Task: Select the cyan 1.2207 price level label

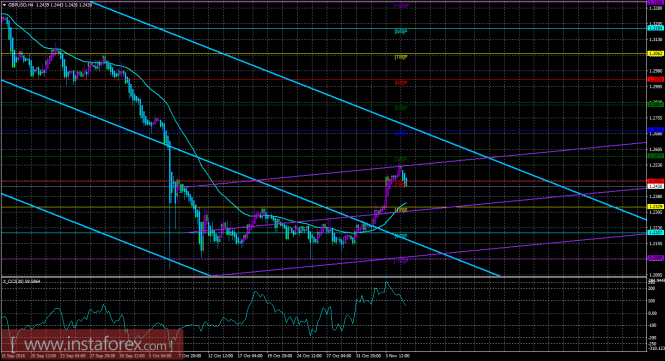Action: click(x=656, y=232)
